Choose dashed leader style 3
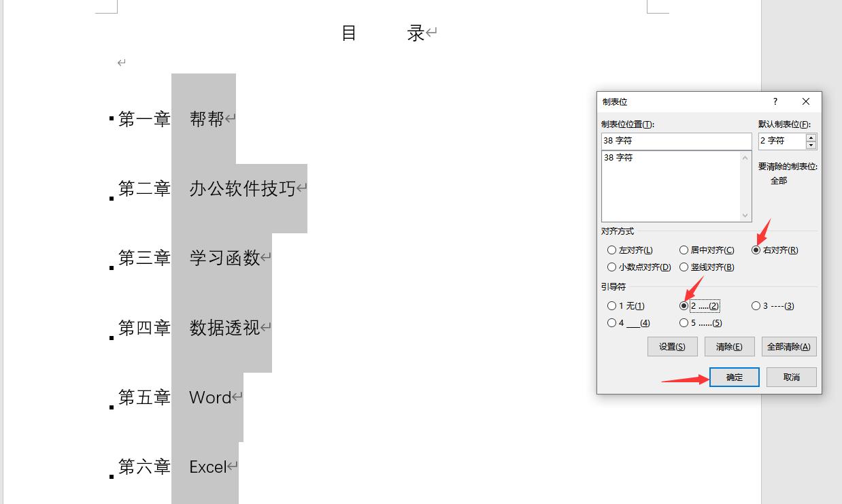Image resolution: width=842 pixels, height=504 pixels. point(756,305)
